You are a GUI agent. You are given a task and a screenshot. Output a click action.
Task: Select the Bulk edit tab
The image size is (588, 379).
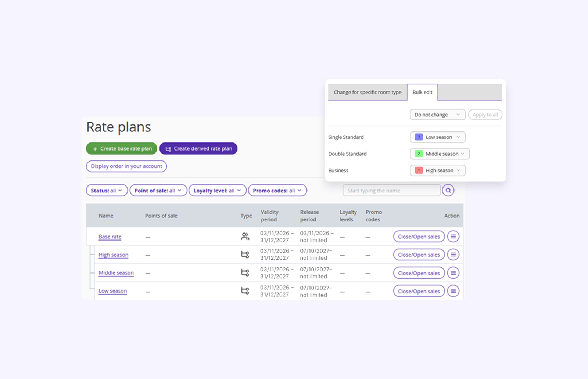pyautogui.click(x=422, y=92)
